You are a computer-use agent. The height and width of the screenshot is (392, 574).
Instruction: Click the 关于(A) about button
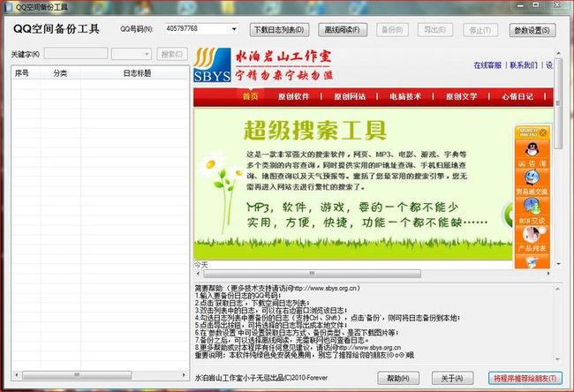[x=452, y=378]
